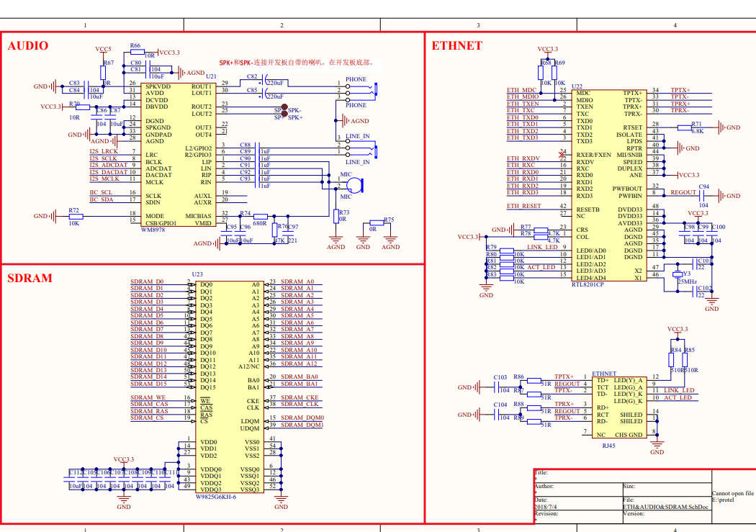Click the SPK- test point dot
This screenshot has height=532, width=756.
click(x=284, y=107)
